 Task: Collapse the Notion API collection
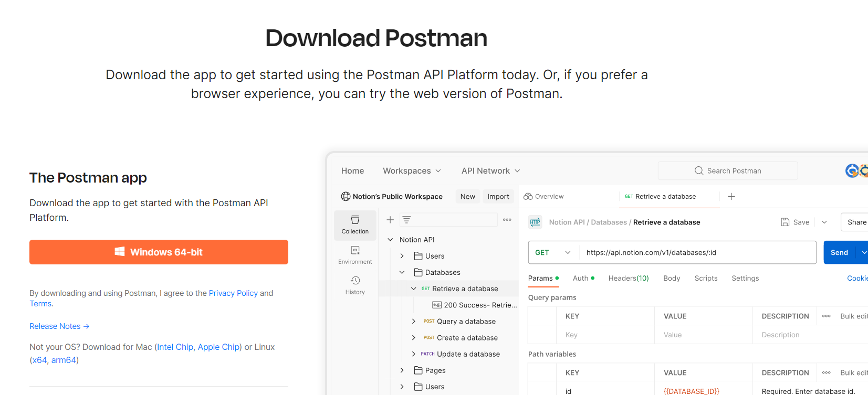pyautogui.click(x=390, y=240)
